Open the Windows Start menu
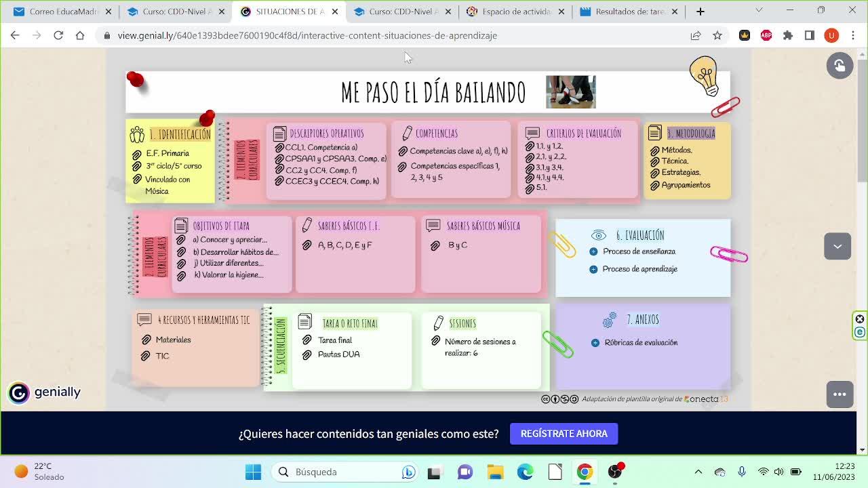 (x=253, y=472)
